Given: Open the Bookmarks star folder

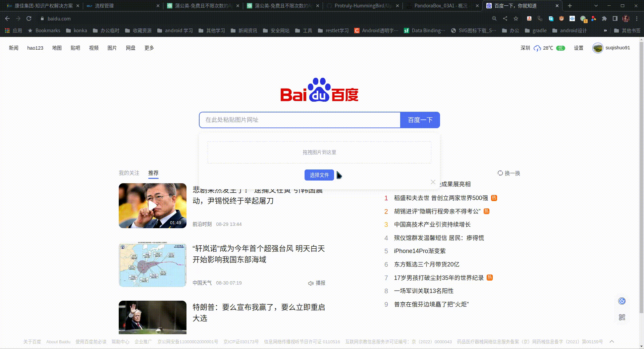Looking at the screenshot, I should click(x=44, y=31).
